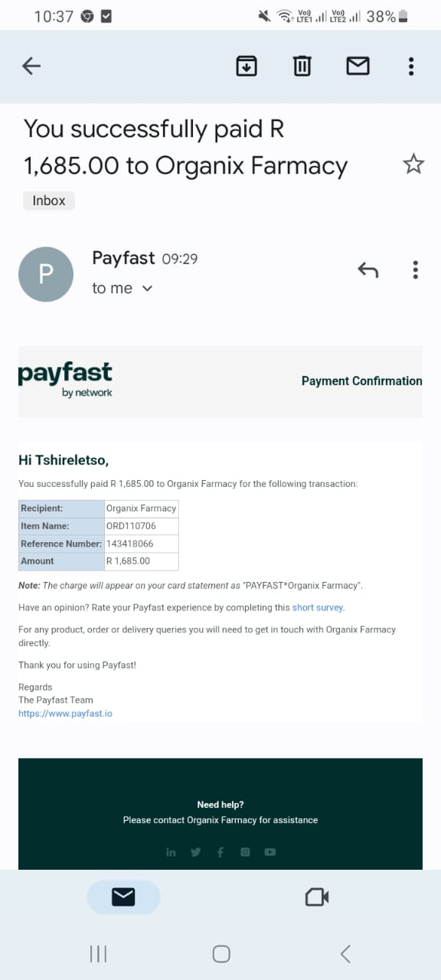Open Payfast Twitter icon in footer

[196, 852]
